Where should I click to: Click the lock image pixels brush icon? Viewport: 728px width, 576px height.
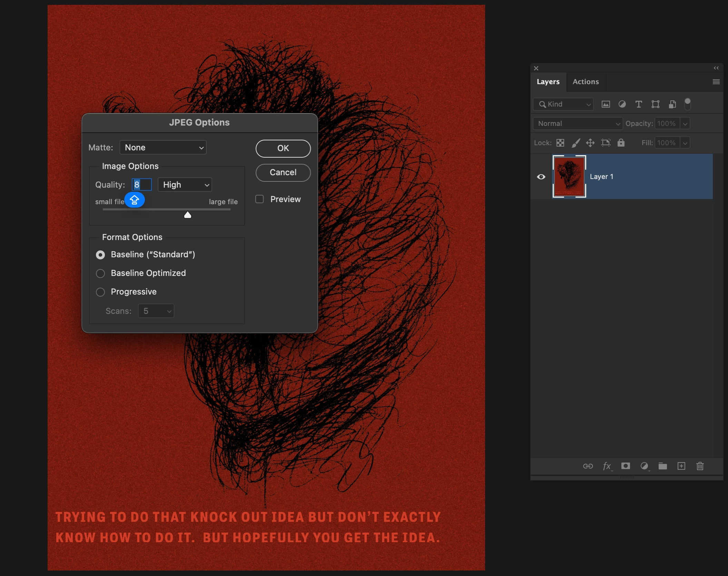tap(575, 143)
